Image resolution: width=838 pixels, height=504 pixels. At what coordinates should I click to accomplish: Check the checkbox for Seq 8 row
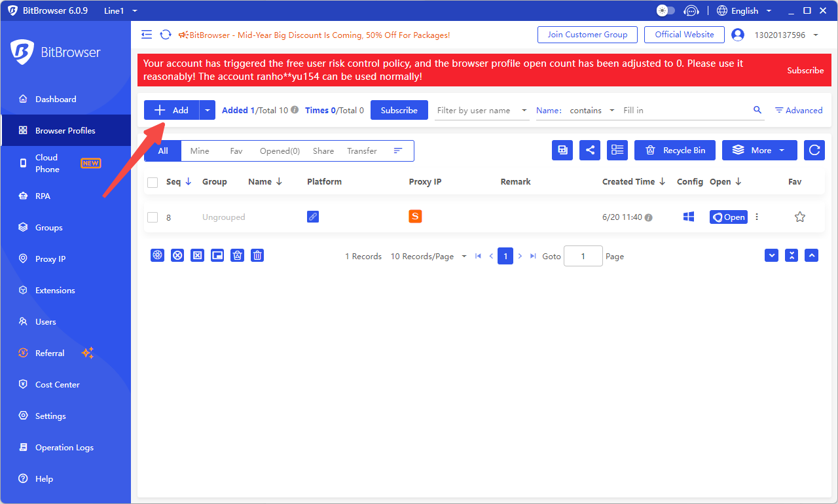[153, 217]
